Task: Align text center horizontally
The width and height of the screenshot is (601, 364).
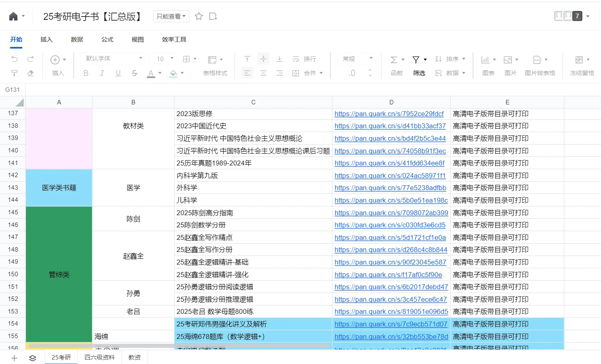Action: pos(263,73)
